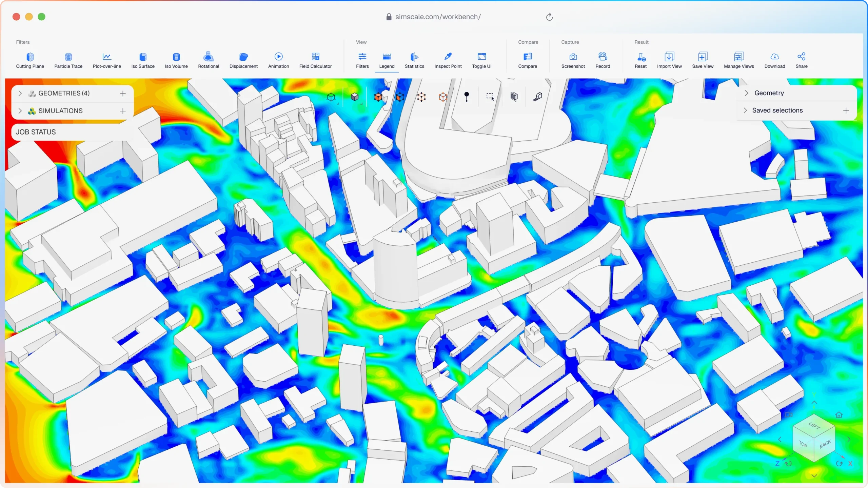Add a new geometry with plus
868x488 pixels.
(123, 93)
